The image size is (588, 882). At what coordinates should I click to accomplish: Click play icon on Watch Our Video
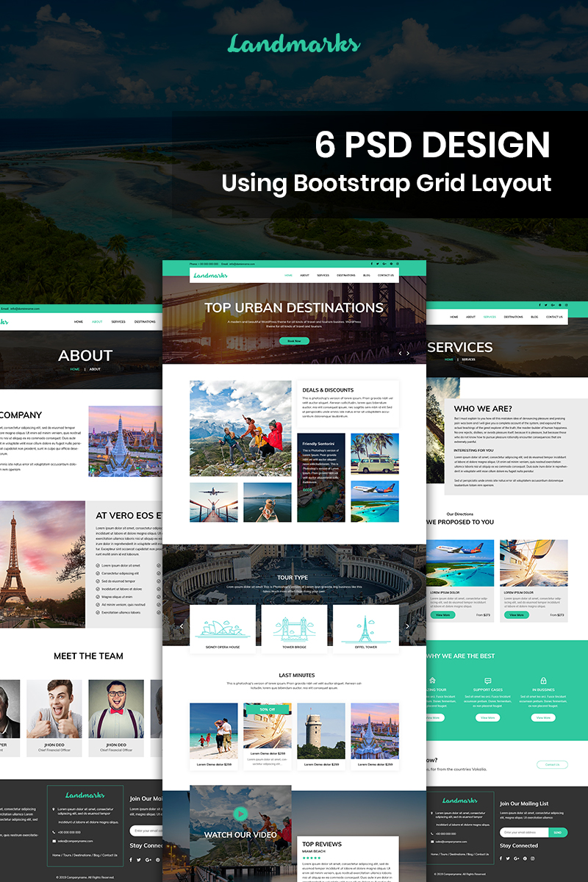pyautogui.click(x=240, y=814)
